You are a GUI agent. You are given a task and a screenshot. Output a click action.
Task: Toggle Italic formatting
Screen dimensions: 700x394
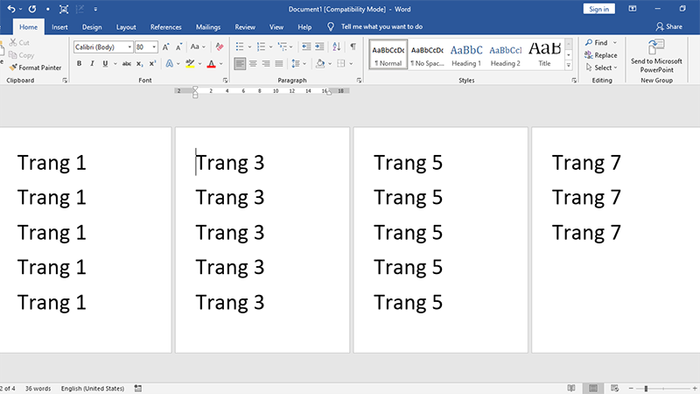coord(92,64)
